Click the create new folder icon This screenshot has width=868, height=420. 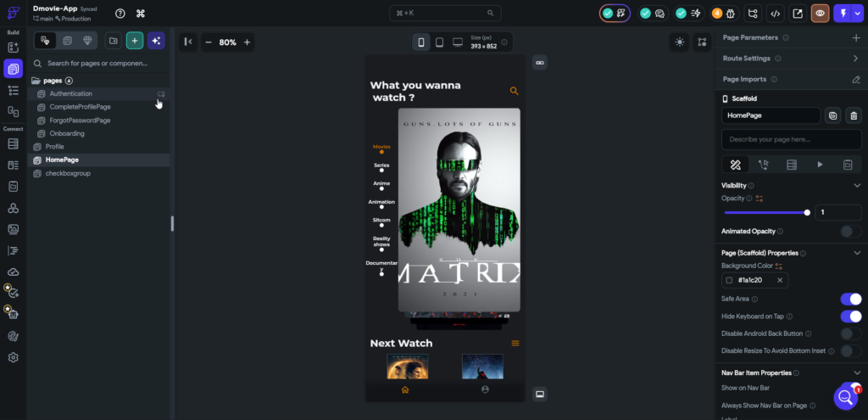pyautogui.click(x=113, y=41)
